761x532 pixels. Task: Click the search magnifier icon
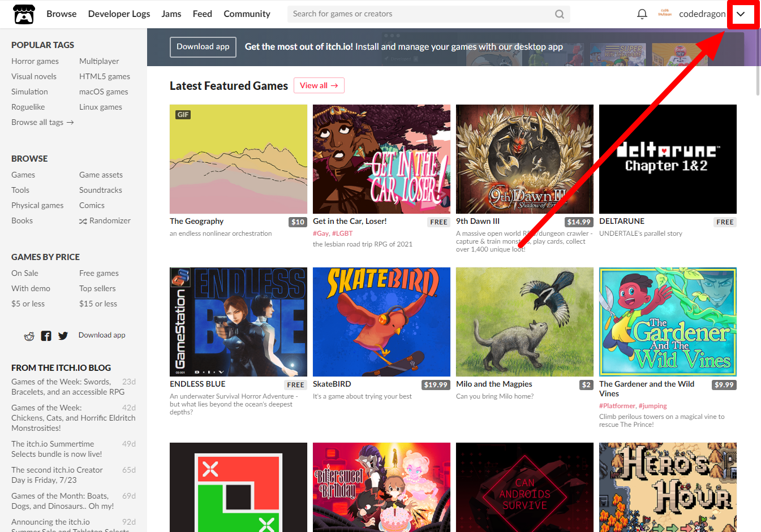[559, 14]
